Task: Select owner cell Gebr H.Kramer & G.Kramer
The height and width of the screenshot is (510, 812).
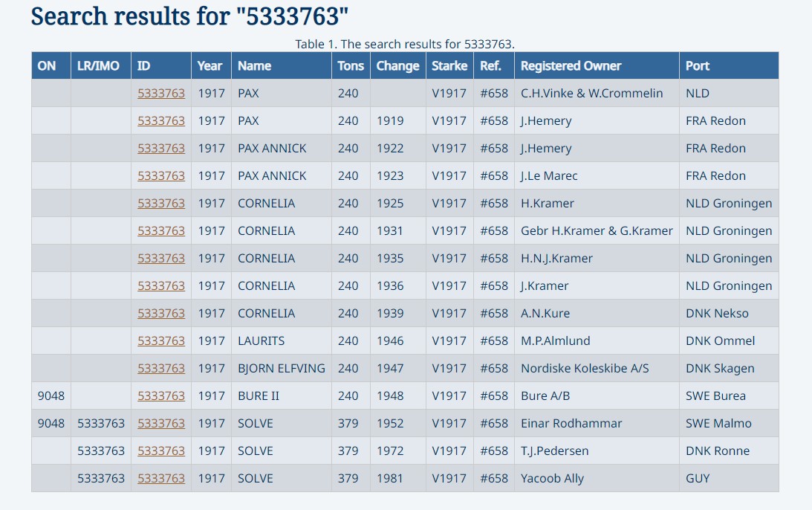Action: (597, 230)
